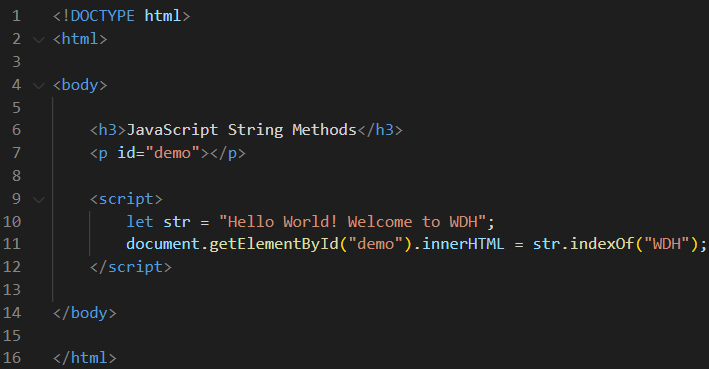709x369 pixels.
Task: Click the indexOf method name
Action: pos(602,244)
